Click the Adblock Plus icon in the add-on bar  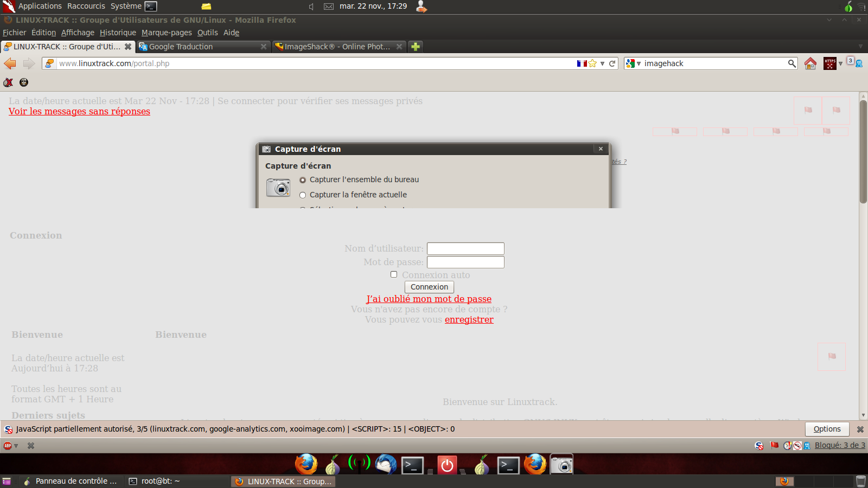pos(8,446)
